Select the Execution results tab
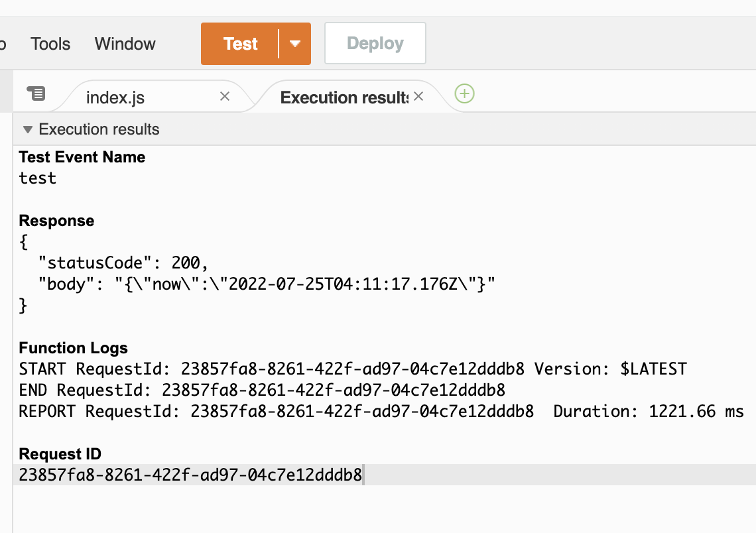Screen dimensions: 756x533 [x=344, y=98]
